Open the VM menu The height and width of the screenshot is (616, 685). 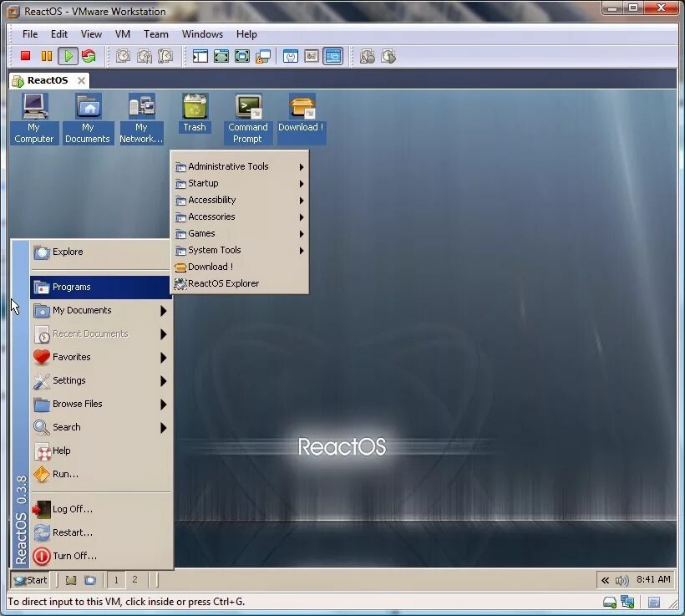click(x=123, y=34)
